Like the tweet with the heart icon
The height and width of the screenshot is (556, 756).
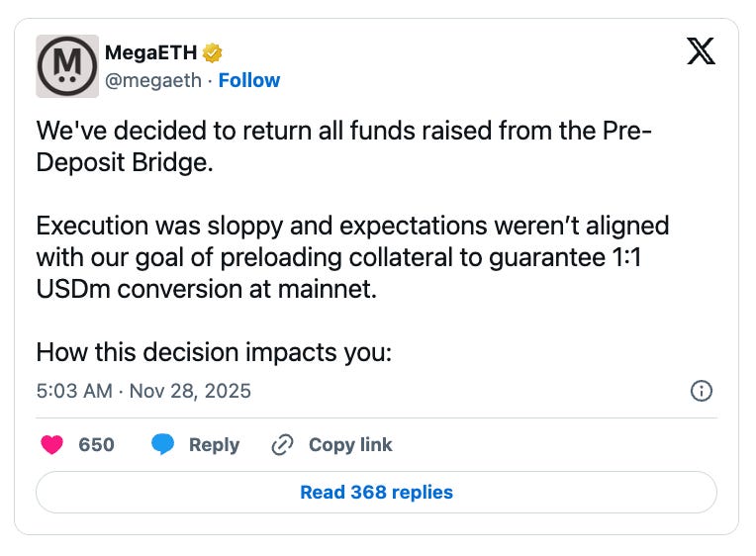(x=51, y=445)
